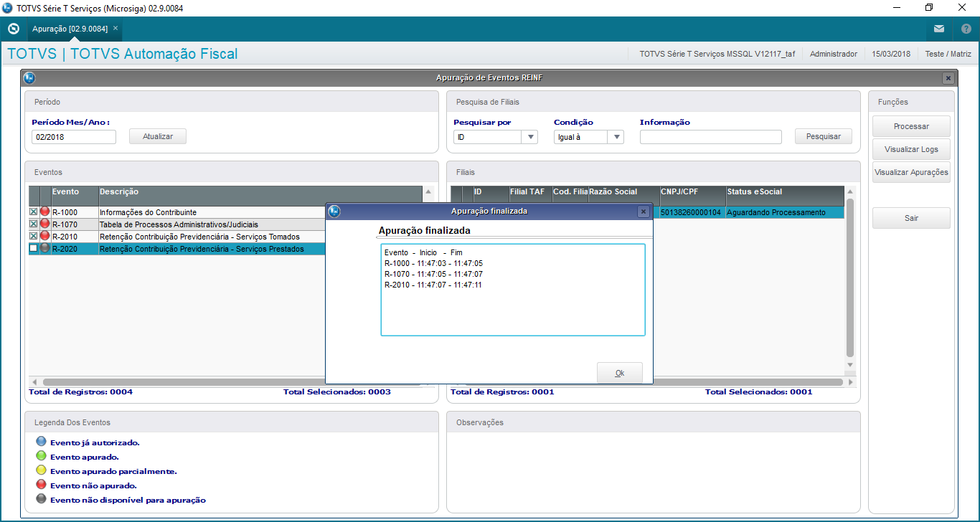Select the Informações do Contribuinte row
Image resolution: width=980 pixels, height=522 pixels.
177,212
